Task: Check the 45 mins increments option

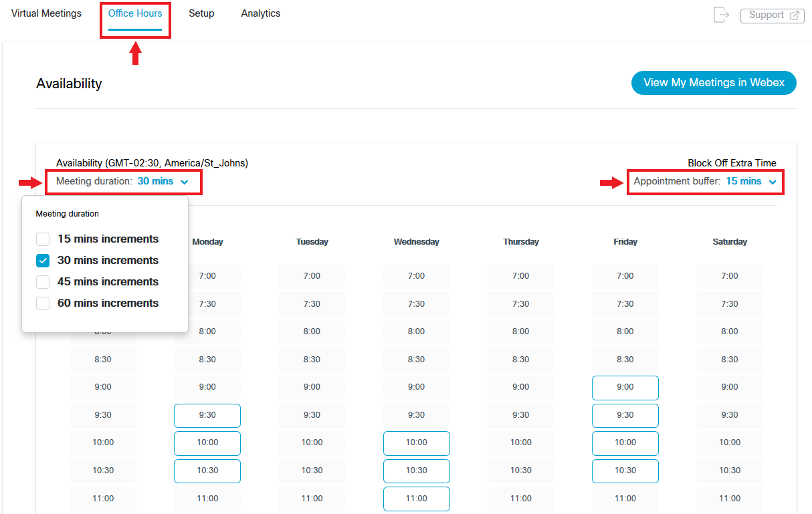Action: tap(43, 281)
